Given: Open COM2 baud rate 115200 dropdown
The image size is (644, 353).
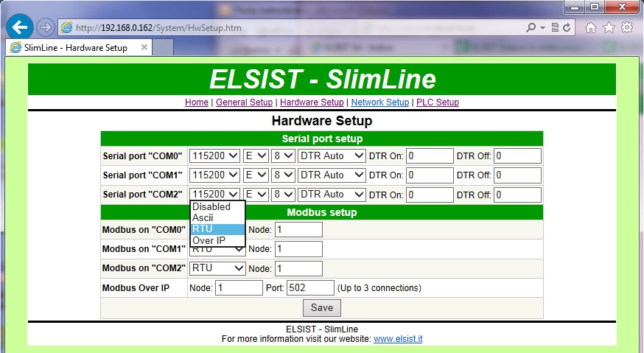Looking at the screenshot, I should pyautogui.click(x=214, y=195).
